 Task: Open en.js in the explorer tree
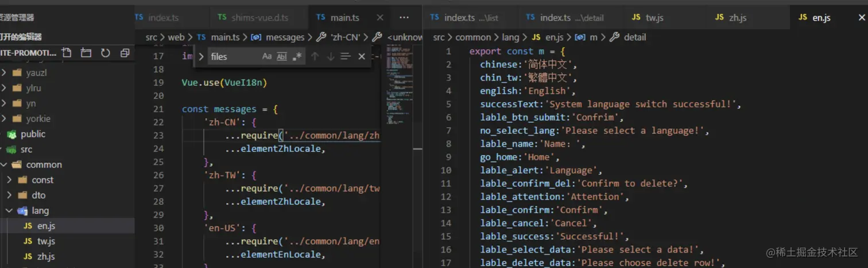click(67, 226)
